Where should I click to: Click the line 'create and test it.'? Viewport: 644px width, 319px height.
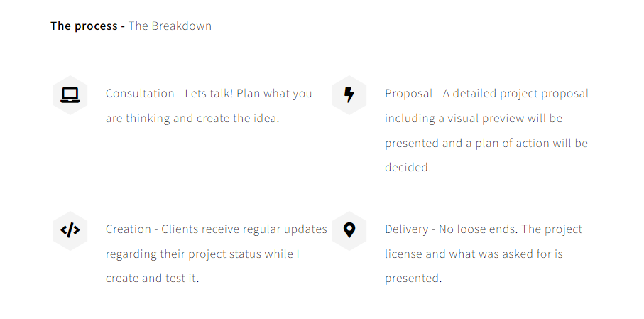pos(153,279)
